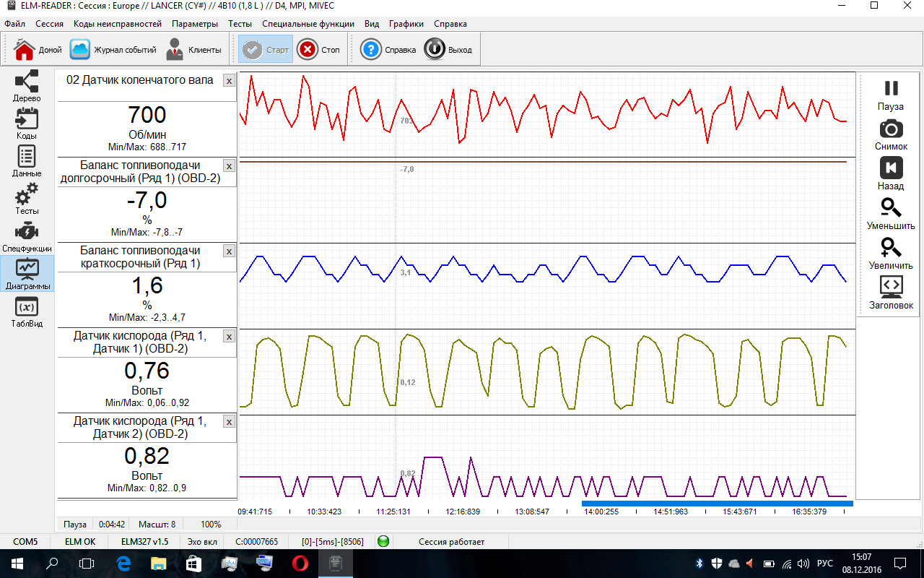Click the Стоп button in toolbar

click(318, 50)
